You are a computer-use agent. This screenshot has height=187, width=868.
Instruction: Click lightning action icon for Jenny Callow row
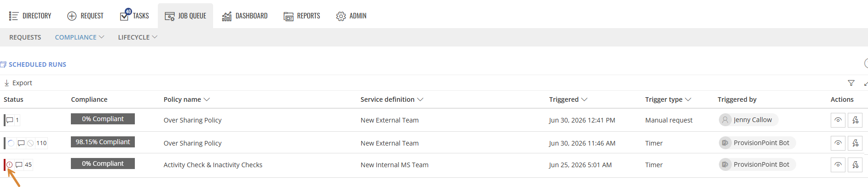click(855, 120)
